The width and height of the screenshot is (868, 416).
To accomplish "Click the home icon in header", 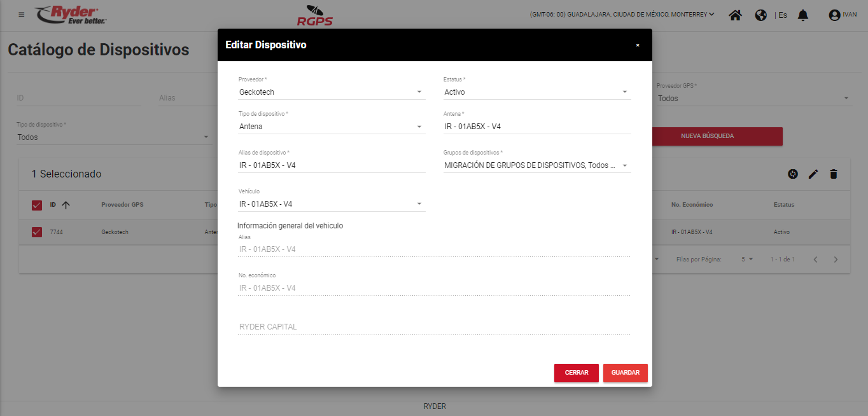I will point(735,15).
